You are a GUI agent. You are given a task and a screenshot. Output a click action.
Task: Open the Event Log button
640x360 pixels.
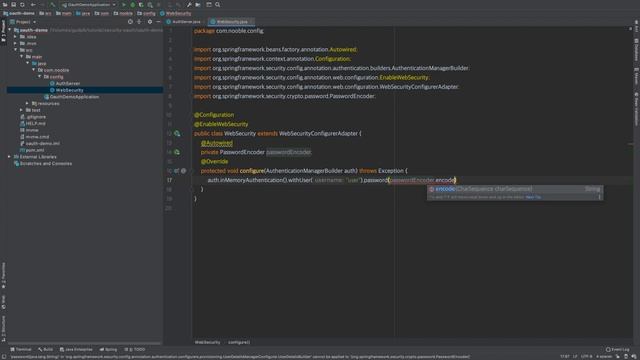click(x=617, y=349)
